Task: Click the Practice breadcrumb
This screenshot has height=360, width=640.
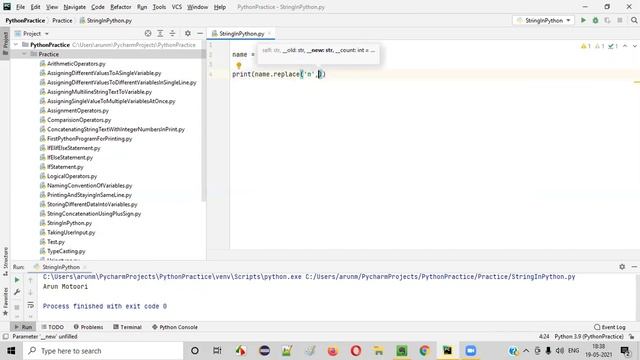Action: tap(62, 20)
